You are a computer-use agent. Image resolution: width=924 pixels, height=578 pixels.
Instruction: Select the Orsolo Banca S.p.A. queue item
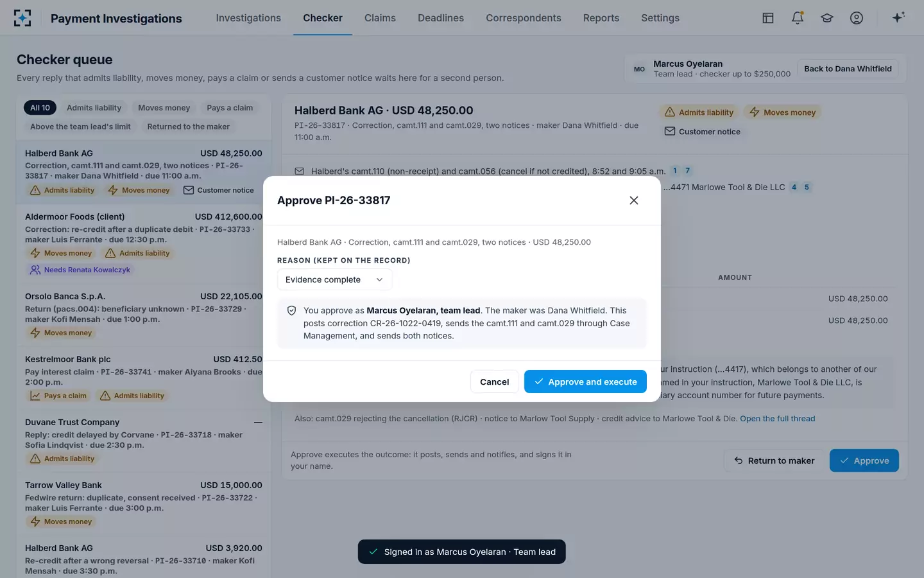tap(143, 315)
